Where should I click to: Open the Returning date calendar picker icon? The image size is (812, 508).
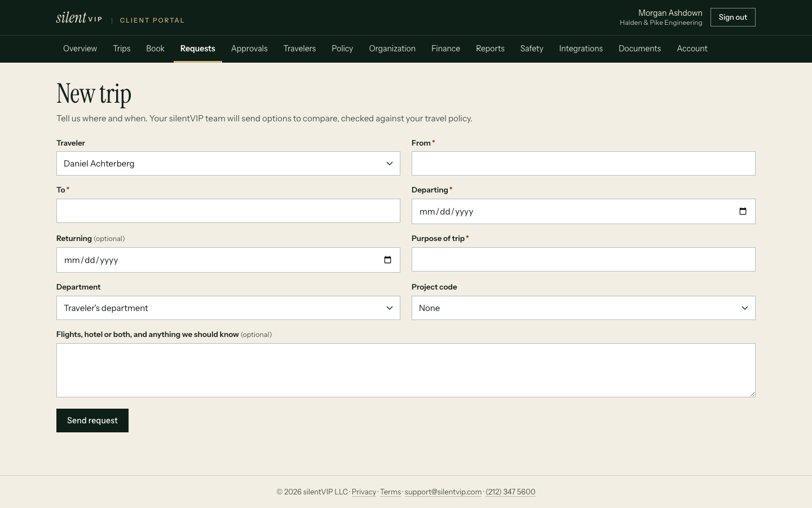(x=387, y=260)
